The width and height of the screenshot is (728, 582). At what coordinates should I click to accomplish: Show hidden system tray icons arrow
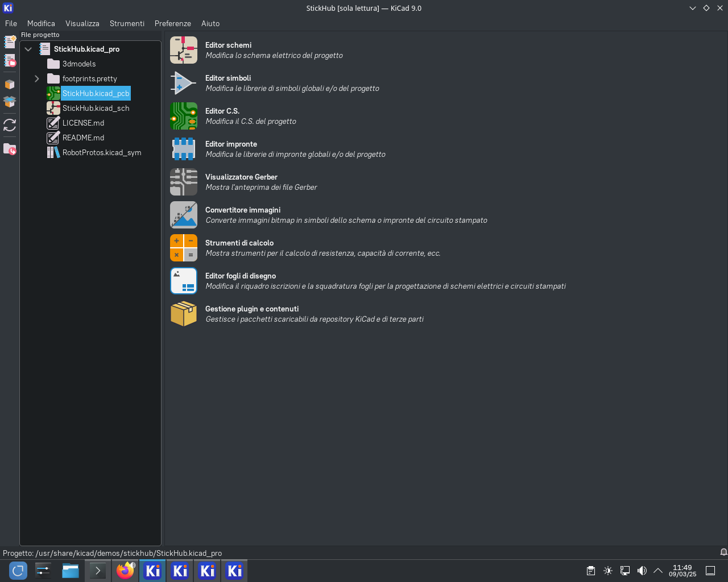click(658, 571)
